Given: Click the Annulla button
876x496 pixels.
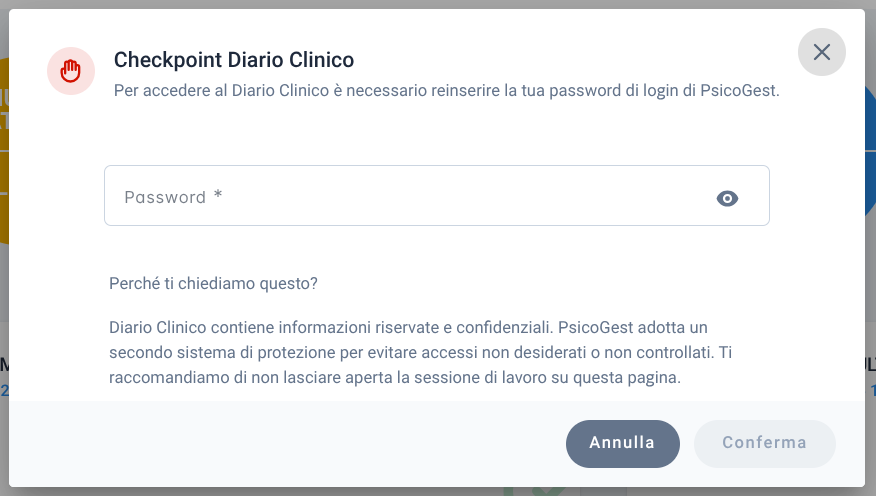Looking at the screenshot, I should [x=622, y=443].
